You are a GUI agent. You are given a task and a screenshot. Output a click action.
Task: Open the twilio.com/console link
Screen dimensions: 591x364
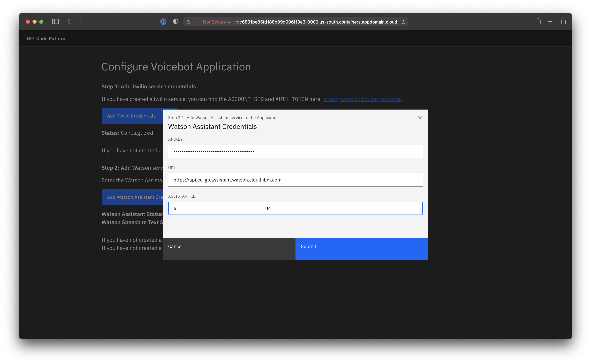pos(362,99)
